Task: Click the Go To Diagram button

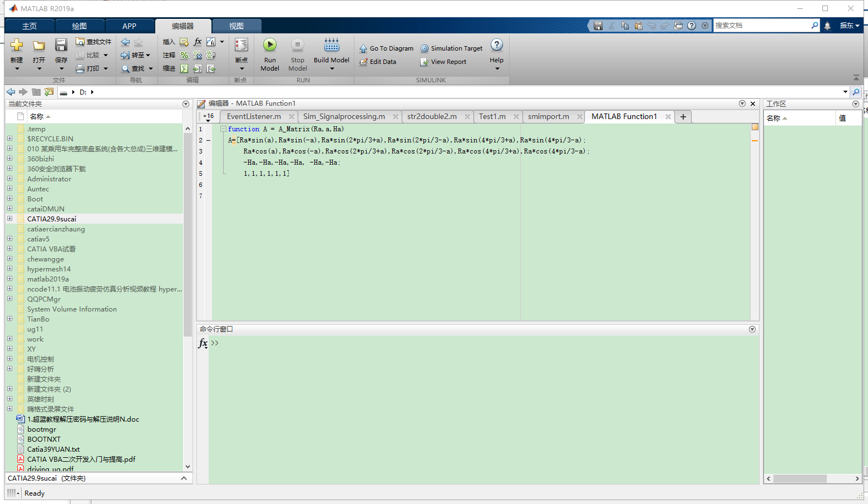Action: tap(386, 48)
